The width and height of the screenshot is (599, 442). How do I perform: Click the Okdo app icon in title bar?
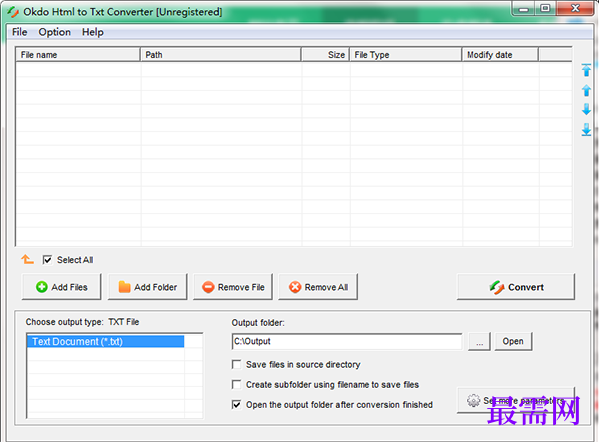[x=13, y=12]
